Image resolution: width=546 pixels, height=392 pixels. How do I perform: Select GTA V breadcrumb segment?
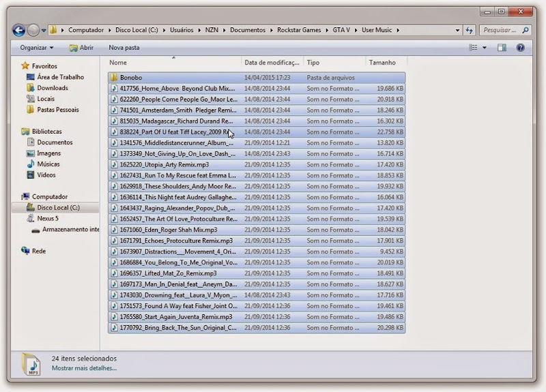pos(341,30)
